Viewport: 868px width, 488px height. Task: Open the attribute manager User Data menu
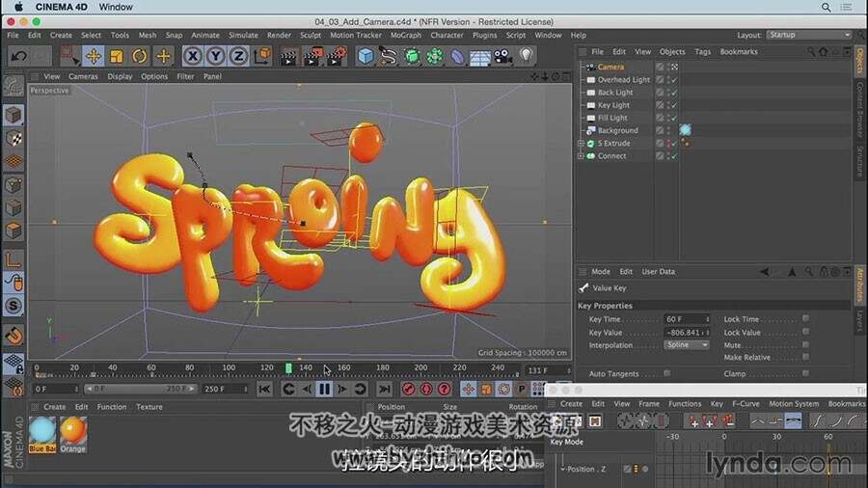click(658, 272)
